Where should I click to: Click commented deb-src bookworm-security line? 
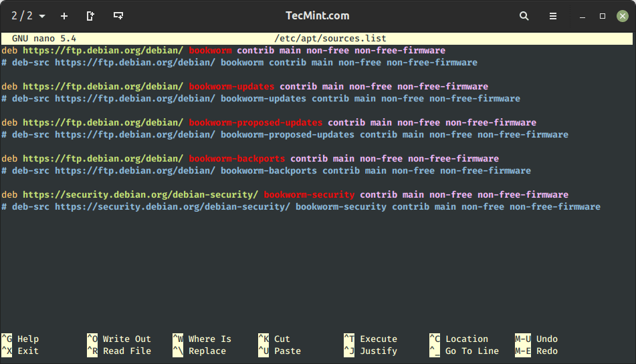coord(300,207)
